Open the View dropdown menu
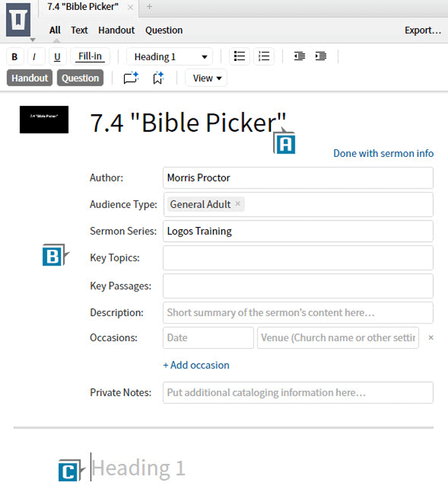Image resolution: width=448 pixels, height=489 pixels. click(206, 78)
